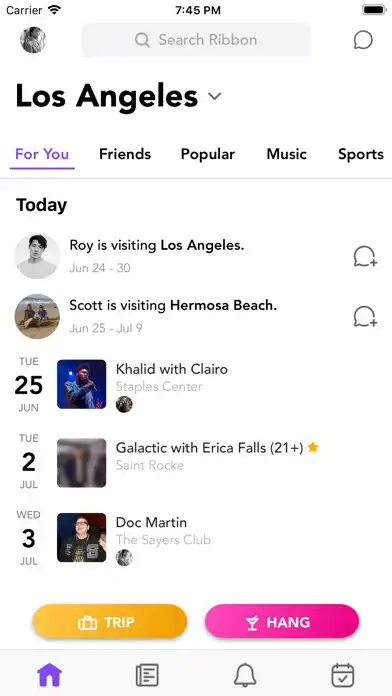Switch to the Friends tab
Viewport: 392px width, 696px height.
pos(125,154)
